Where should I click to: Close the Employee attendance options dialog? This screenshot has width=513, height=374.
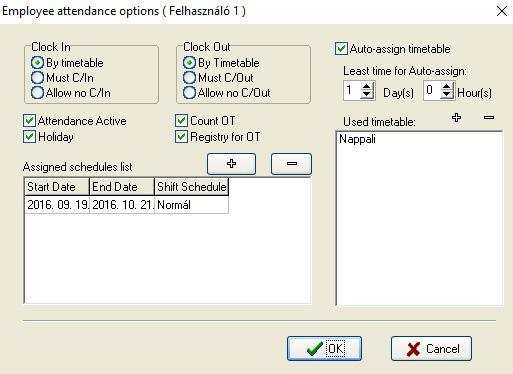pyautogui.click(x=502, y=11)
